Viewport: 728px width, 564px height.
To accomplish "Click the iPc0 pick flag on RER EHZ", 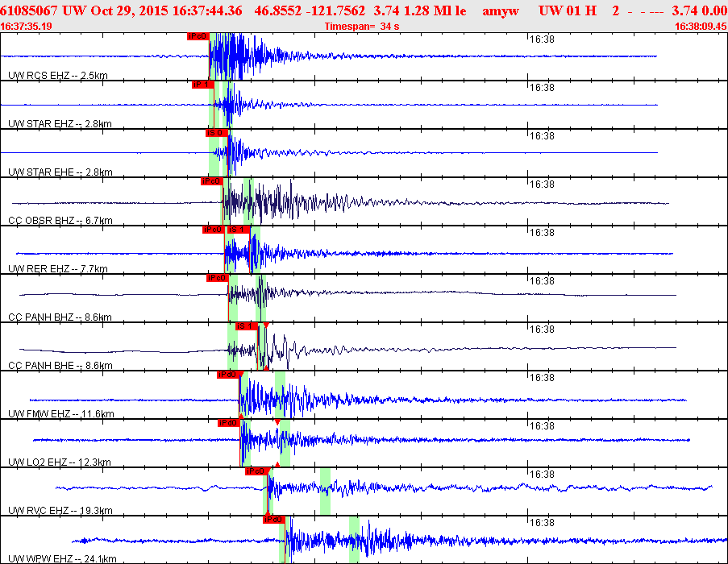I will point(214,230).
